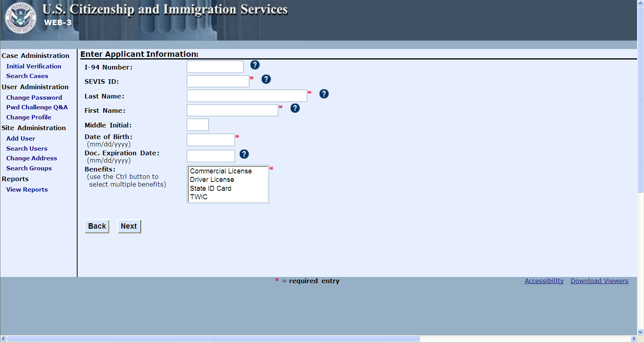Focus the Middle Initial input box
644x343 pixels.
pyautogui.click(x=198, y=125)
